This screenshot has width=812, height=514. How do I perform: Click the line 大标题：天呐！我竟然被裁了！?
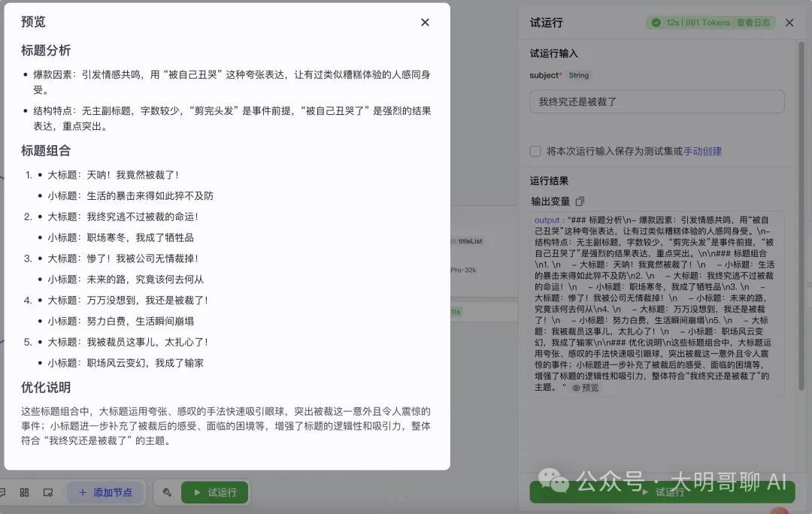(113, 175)
